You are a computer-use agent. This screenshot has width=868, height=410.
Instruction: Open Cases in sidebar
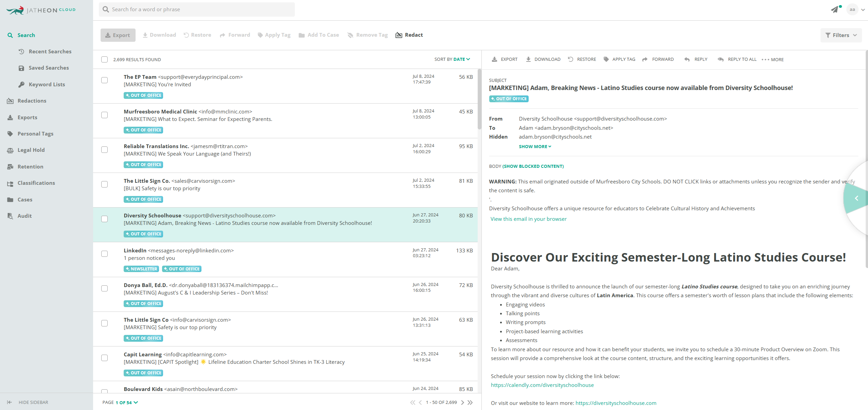click(25, 200)
